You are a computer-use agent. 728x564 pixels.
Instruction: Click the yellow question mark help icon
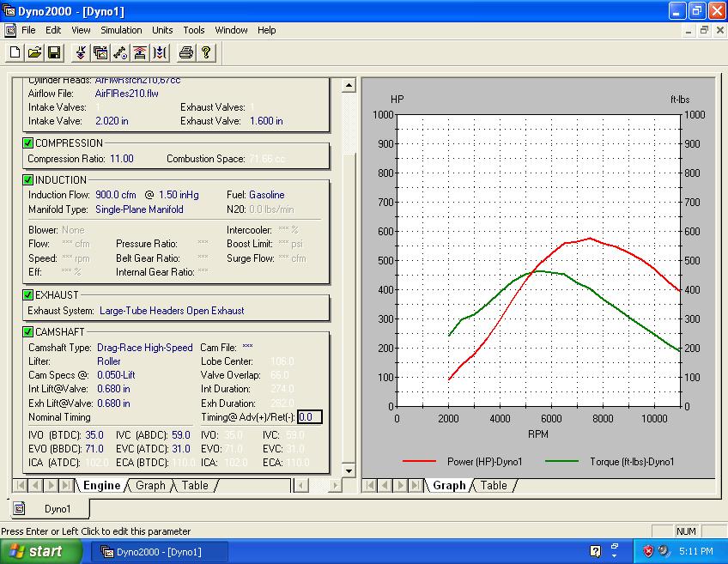click(x=206, y=53)
